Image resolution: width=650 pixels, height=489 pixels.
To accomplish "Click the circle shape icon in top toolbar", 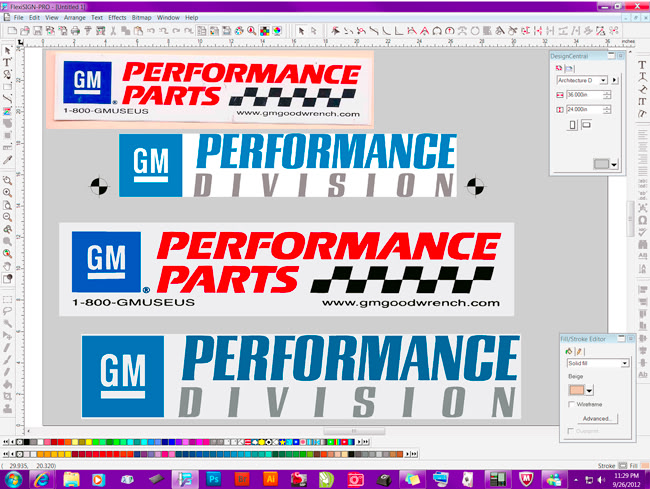I will (475, 31).
